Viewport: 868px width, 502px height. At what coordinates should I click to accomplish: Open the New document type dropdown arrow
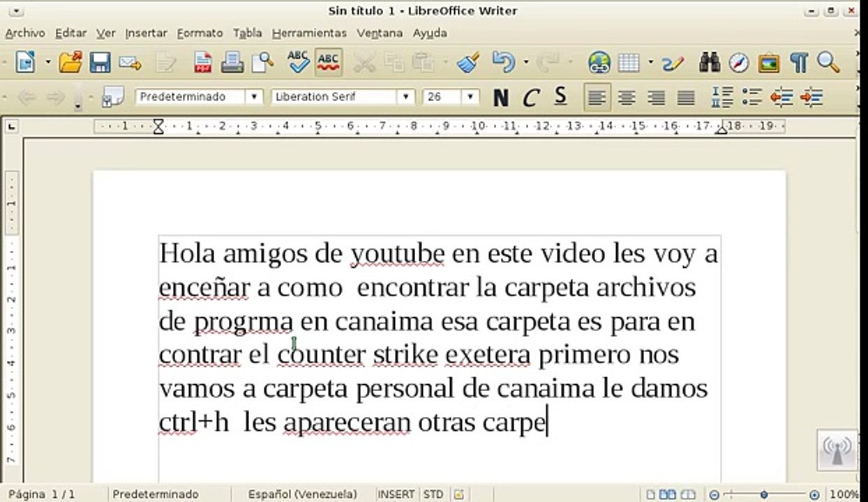(47, 63)
